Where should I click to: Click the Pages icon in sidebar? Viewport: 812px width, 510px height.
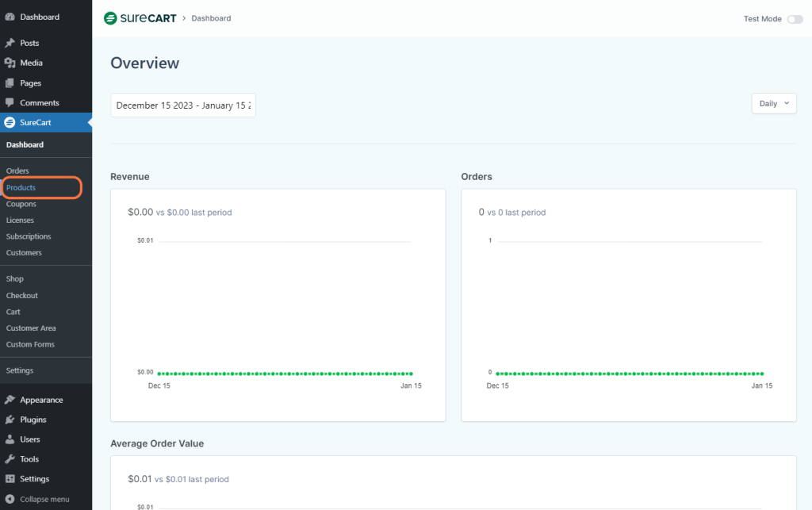pyautogui.click(x=10, y=82)
